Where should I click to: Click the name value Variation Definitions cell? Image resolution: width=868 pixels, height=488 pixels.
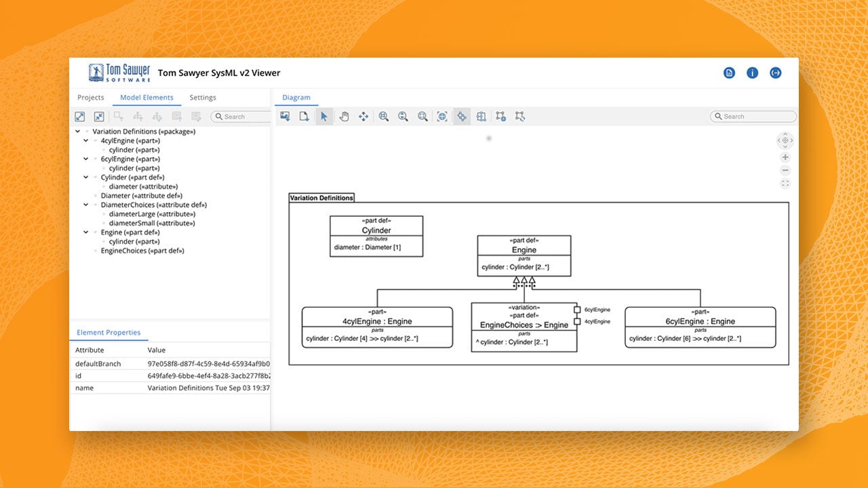pyautogui.click(x=209, y=388)
